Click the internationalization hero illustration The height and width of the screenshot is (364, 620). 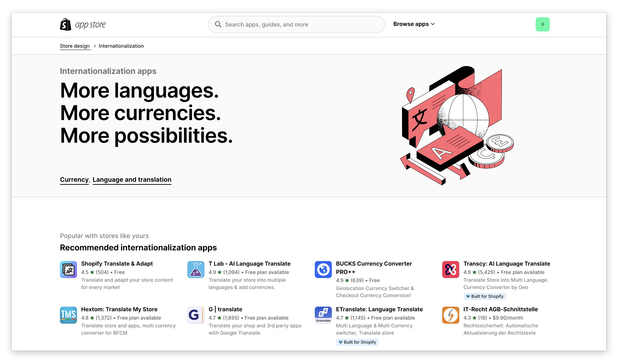coord(457,125)
